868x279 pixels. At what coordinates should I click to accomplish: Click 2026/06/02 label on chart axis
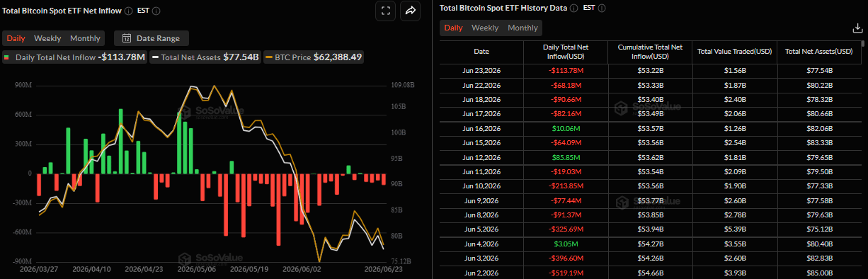pos(302,269)
